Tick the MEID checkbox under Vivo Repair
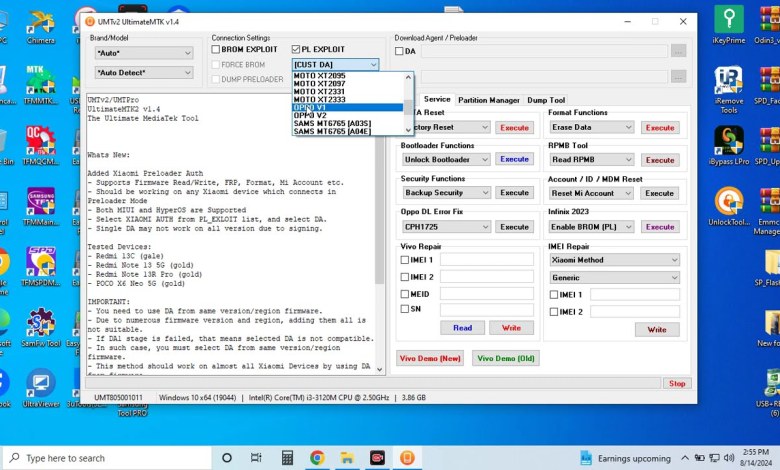The height and width of the screenshot is (470, 780). point(404,293)
